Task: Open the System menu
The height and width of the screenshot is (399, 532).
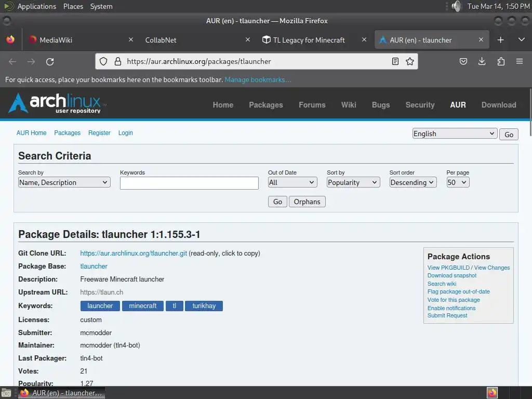Action: pos(101,6)
